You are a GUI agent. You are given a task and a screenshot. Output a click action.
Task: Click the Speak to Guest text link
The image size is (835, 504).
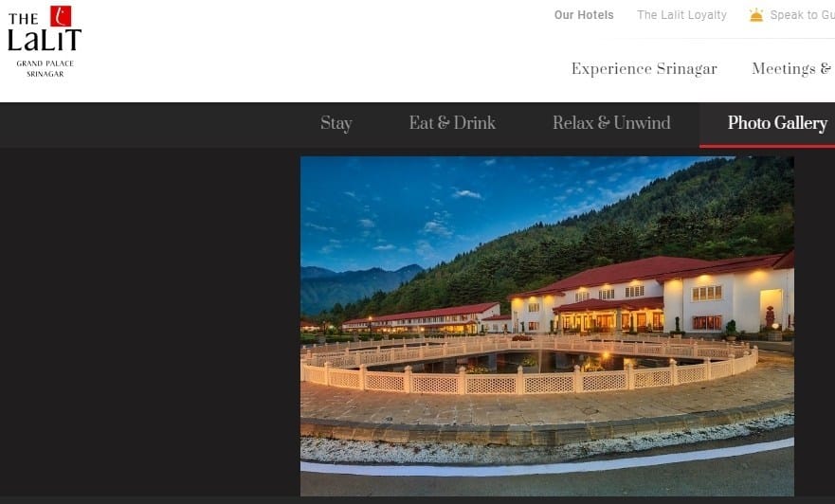tap(802, 15)
